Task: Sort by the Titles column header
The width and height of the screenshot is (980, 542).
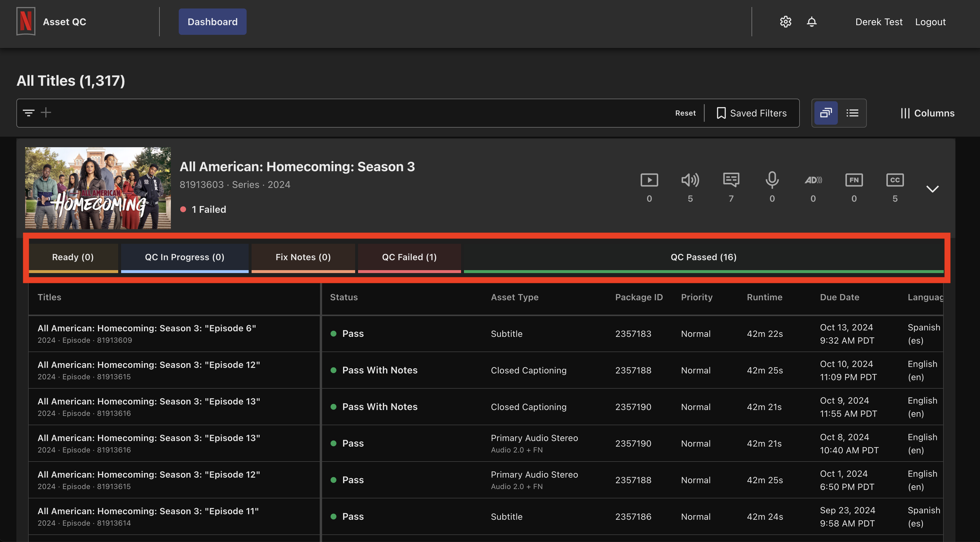Action: 49,297
